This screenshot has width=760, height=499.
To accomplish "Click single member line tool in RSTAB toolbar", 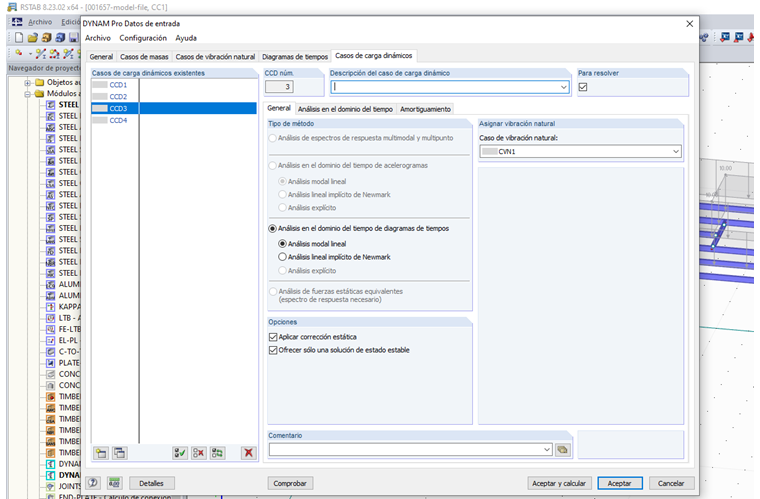I will click(x=41, y=53).
